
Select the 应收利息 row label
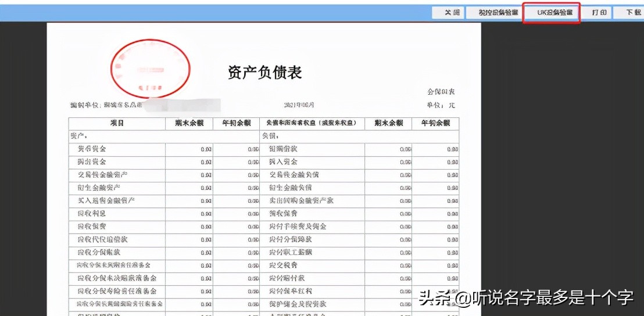point(92,214)
